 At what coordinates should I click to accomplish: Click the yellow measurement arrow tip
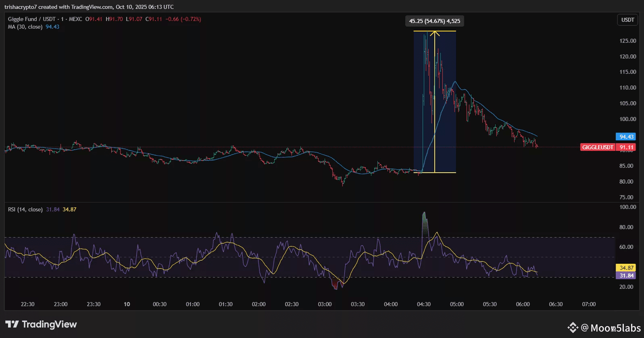pos(435,33)
